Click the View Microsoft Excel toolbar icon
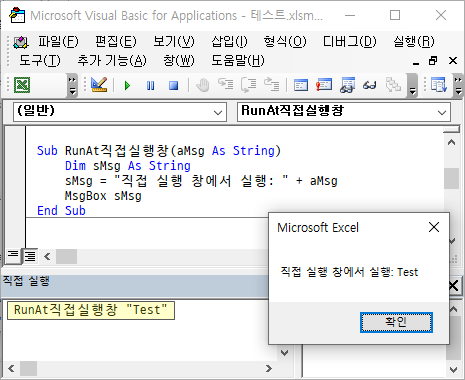The height and width of the screenshot is (380, 465). (x=22, y=85)
